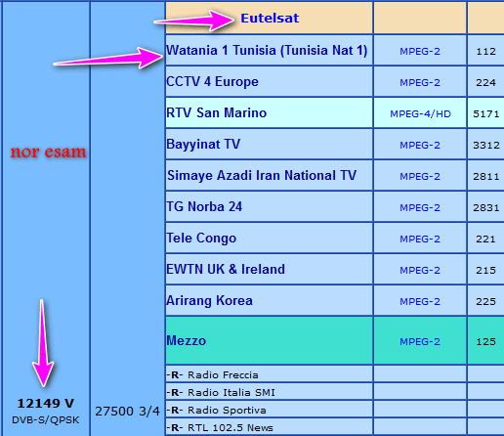Click the 12149 V frequency label

[x=46, y=404]
